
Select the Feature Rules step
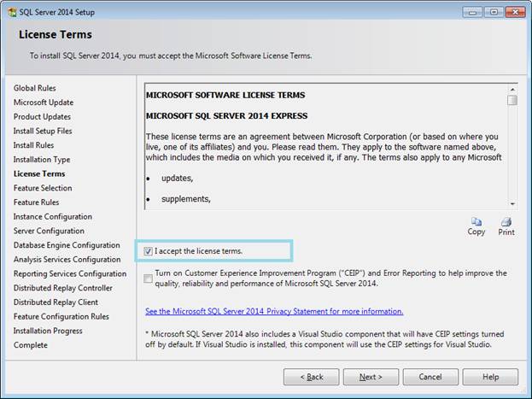[x=37, y=202]
